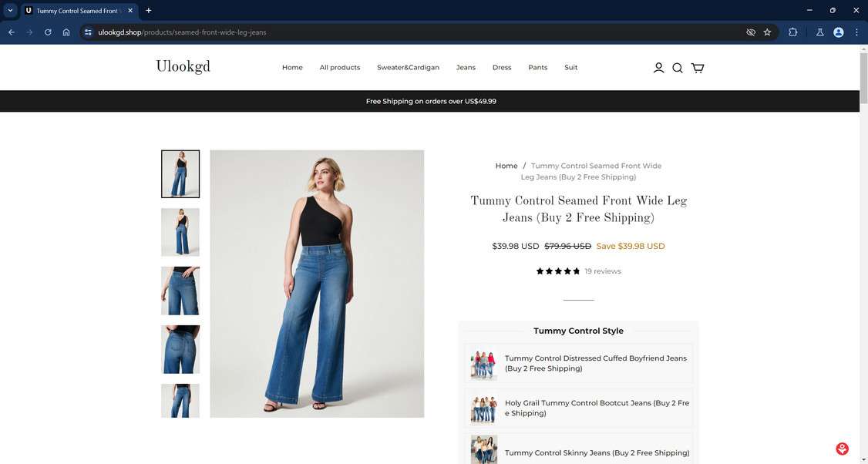Click the Save $39.98 USD text
Image resolution: width=868 pixels, height=464 pixels.
(631, 246)
